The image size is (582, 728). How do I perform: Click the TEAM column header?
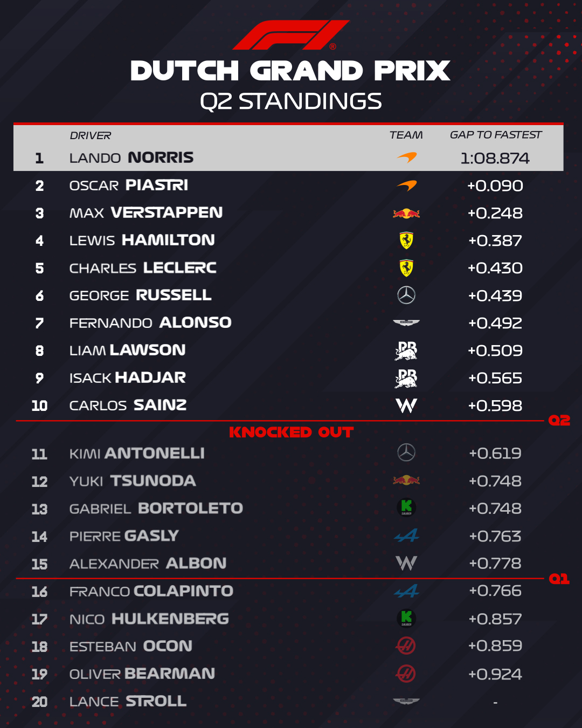pos(406,135)
